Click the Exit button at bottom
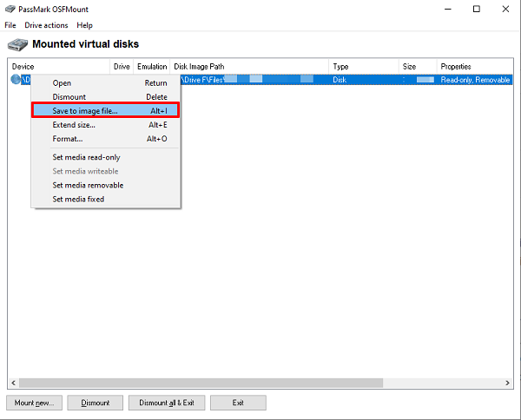 point(238,403)
